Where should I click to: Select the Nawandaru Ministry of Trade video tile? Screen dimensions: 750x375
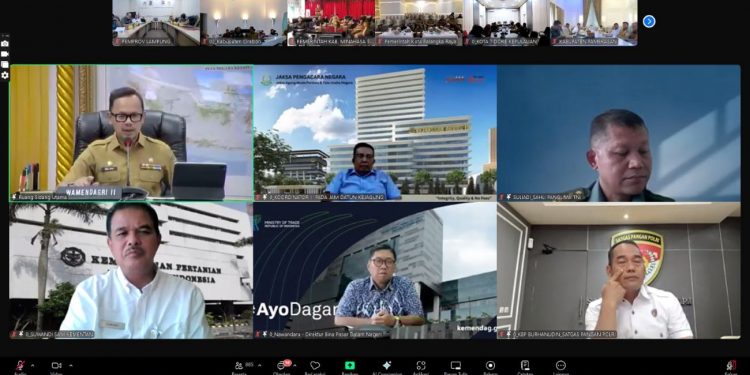coord(375,270)
